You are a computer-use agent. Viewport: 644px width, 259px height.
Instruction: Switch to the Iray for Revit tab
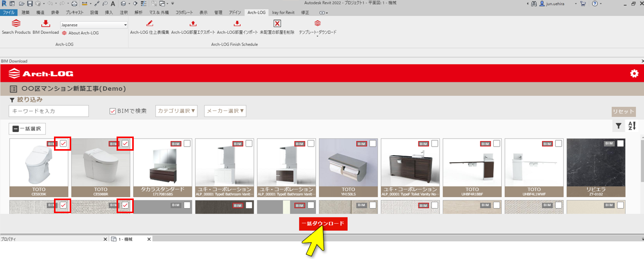(283, 12)
